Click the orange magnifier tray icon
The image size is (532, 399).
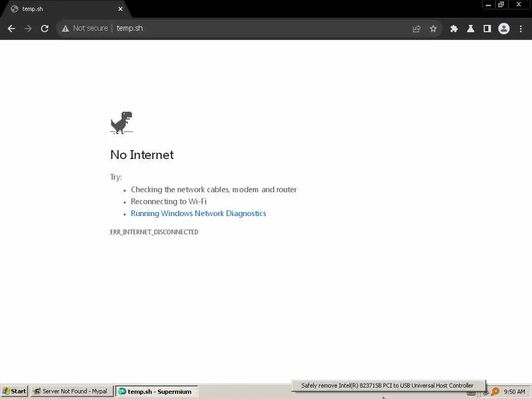[x=495, y=392]
